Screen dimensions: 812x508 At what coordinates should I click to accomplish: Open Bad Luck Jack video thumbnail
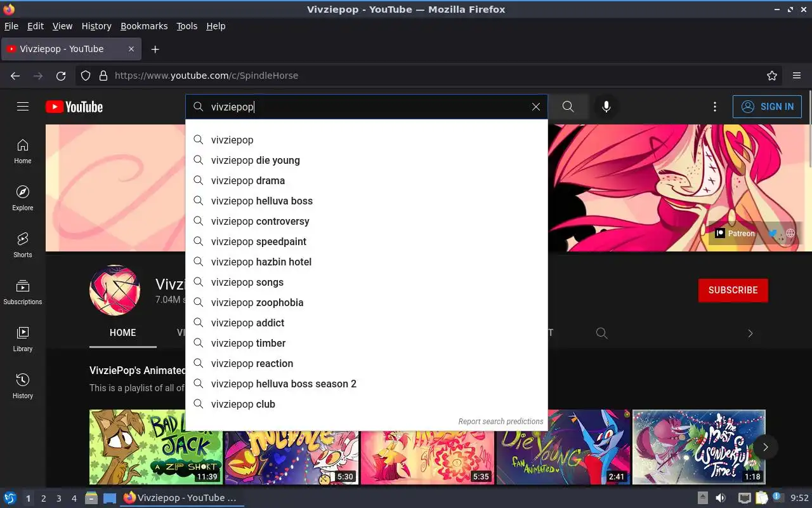155,447
